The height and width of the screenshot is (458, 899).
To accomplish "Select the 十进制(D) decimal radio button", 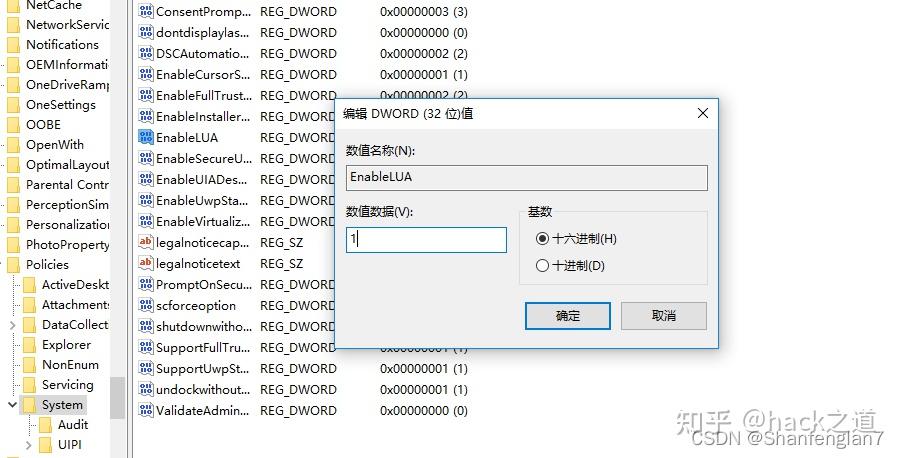I will coord(542,265).
